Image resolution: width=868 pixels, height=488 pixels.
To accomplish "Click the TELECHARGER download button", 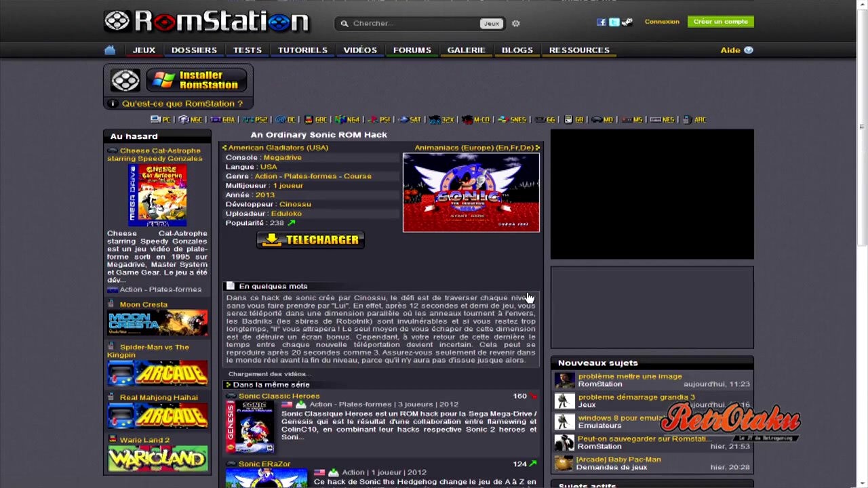I will pos(311,240).
